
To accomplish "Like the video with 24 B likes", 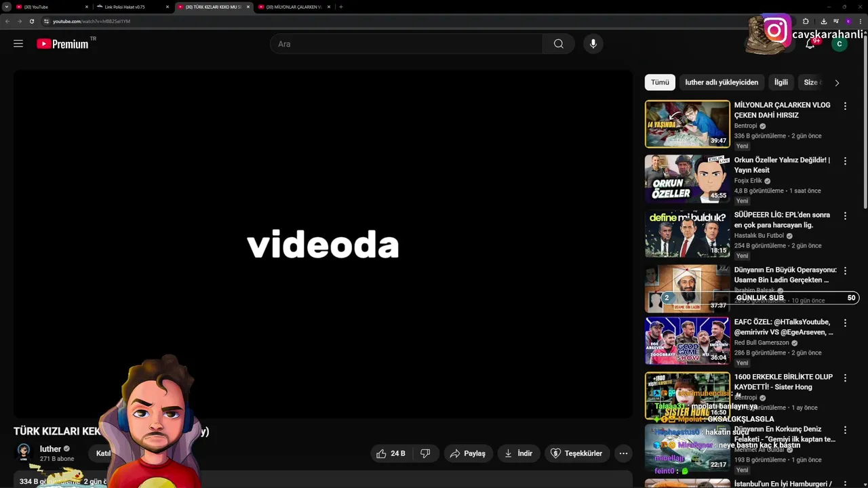I will tap(391, 453).
